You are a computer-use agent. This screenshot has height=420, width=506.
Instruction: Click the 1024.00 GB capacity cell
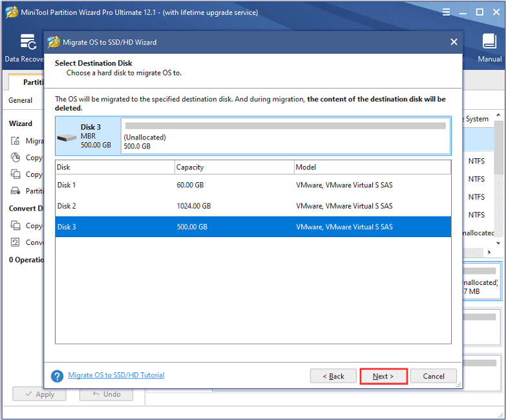tap(194, 206)
